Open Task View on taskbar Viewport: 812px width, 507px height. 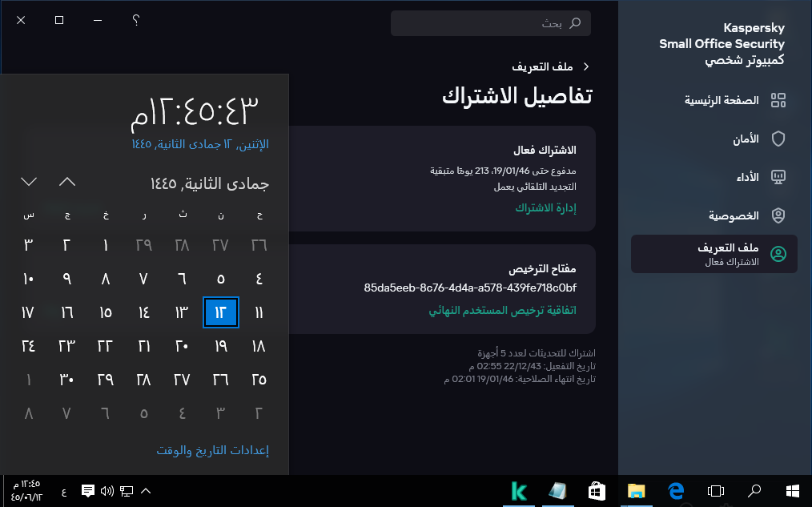point(715,491)
